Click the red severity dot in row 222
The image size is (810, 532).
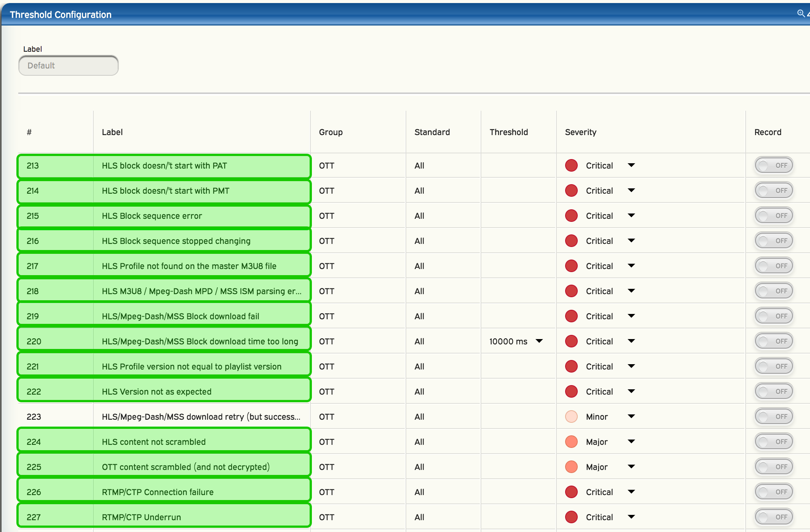pyautogui.click(x=571, y=392)
